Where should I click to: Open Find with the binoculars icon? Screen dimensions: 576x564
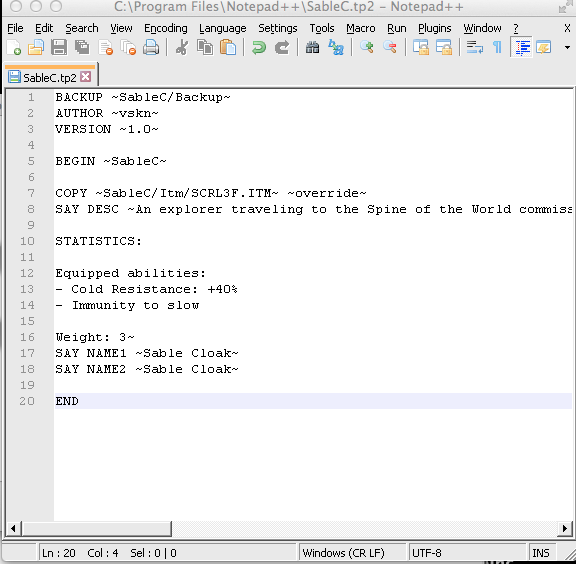(x=313, y=48)
